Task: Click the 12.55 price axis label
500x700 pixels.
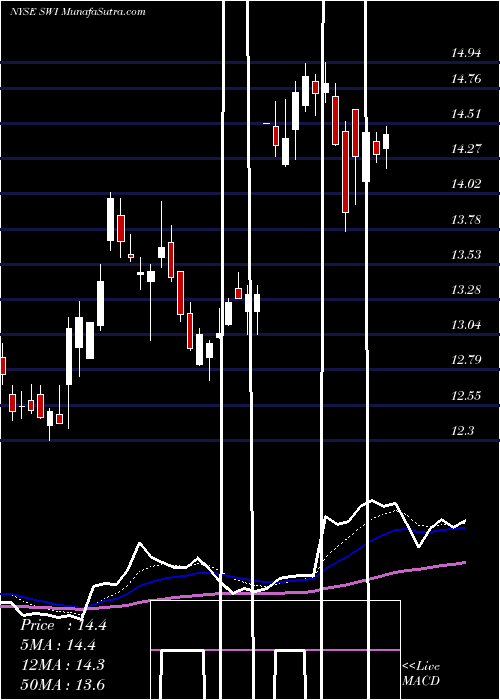Action: [x=466, y=396]
